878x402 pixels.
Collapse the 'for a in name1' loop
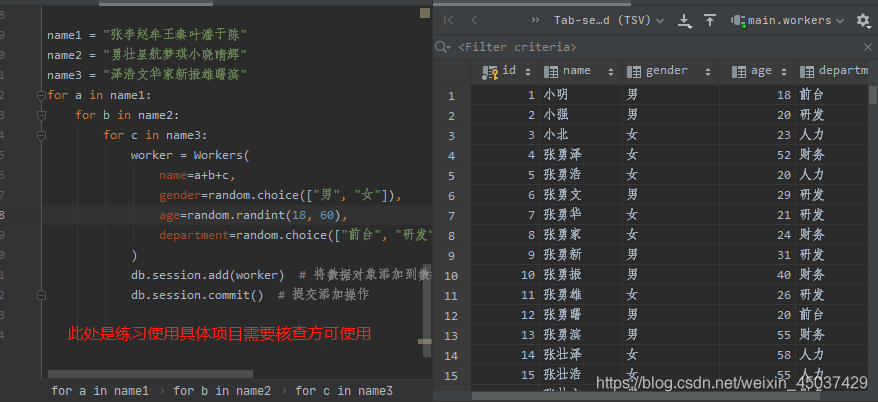[x=41, y=96]
